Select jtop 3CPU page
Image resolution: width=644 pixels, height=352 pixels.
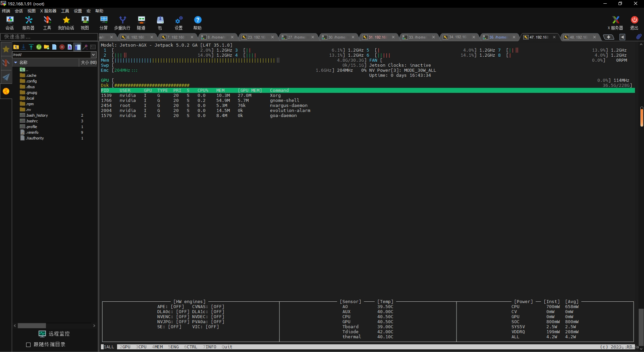[x=141, y=347]
